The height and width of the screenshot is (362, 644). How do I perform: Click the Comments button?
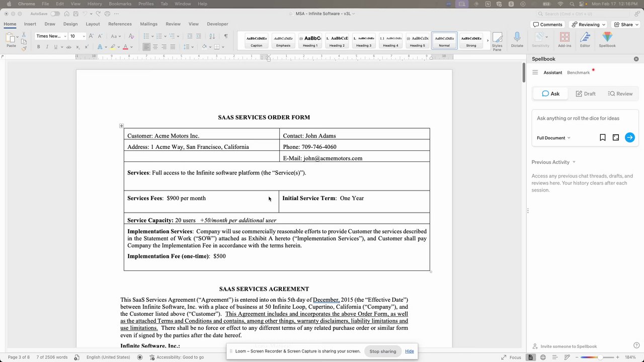click(x=547, y=24)
